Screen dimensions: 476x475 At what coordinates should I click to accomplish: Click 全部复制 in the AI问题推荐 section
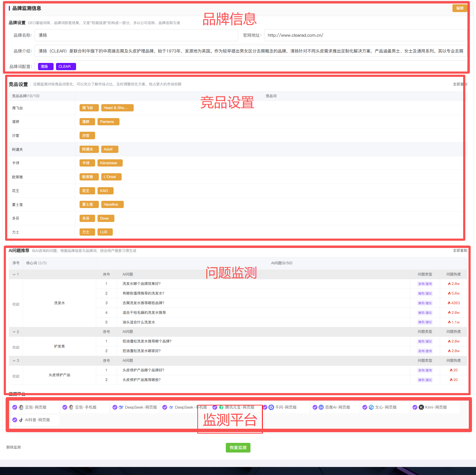click(x=460, y=251)
